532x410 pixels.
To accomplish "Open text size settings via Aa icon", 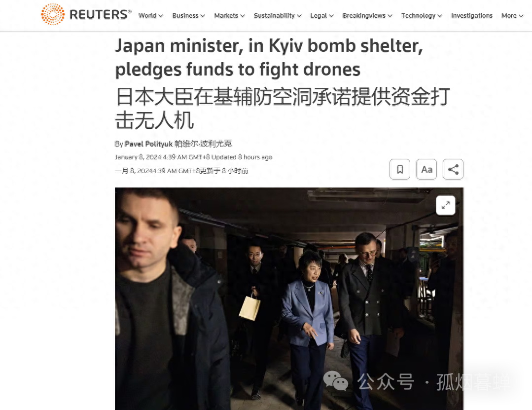I will click(x=426, y=169).
